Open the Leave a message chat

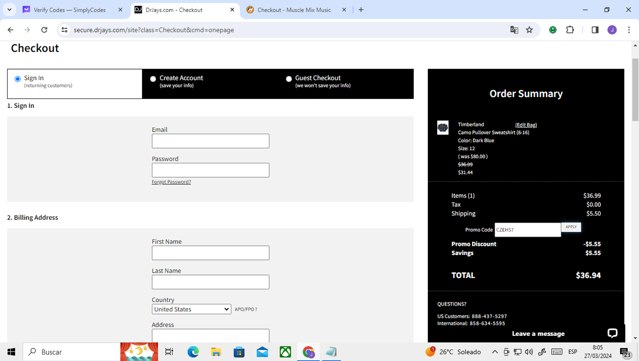point(538,334)
